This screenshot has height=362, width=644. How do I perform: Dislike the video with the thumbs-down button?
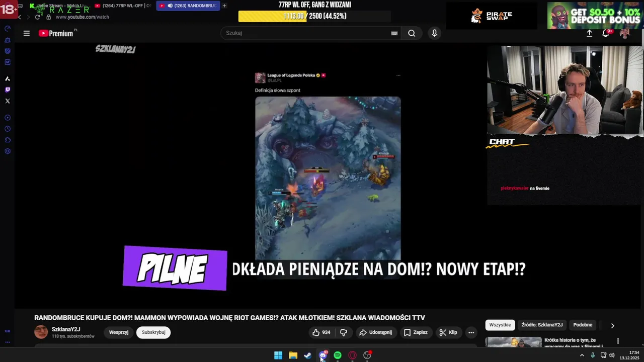pyautogui.click(x=344, y=332)
